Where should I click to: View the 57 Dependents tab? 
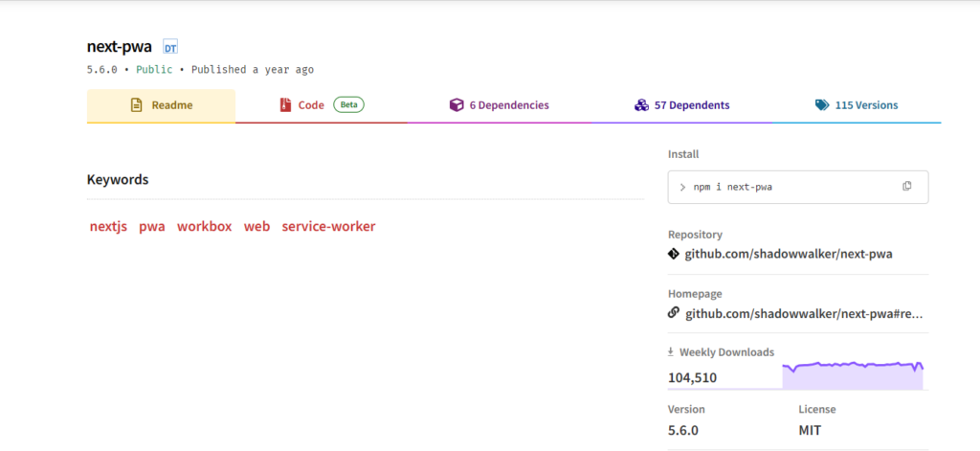(681, 105)
